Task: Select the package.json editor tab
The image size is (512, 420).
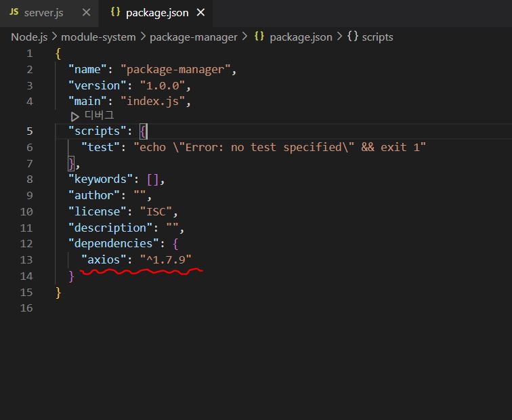Action: pos(157,13)
